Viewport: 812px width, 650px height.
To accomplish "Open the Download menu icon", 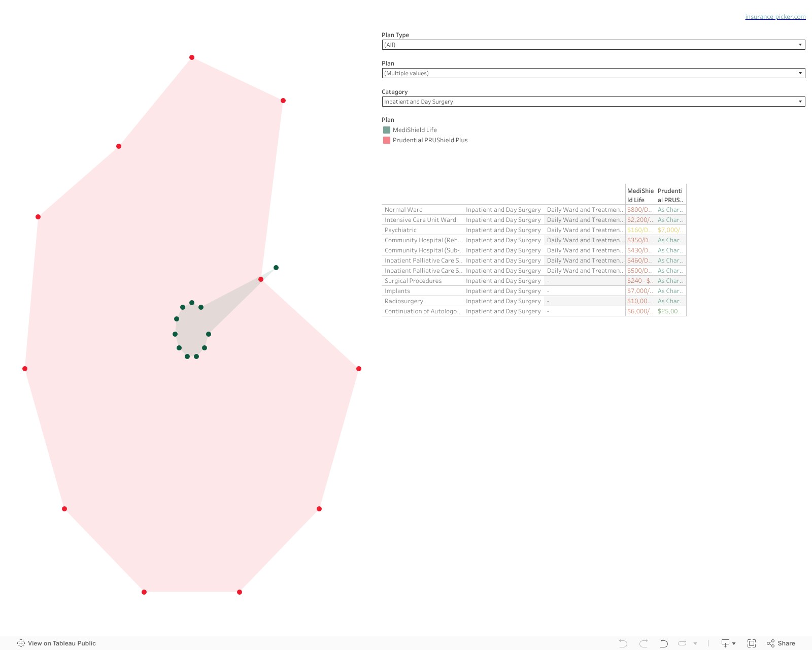I will tap(728, 643).
